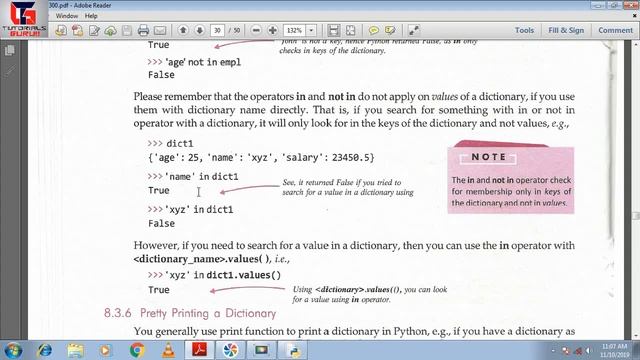Open the Tools pane
Viewport: 640px width, 360px height.
[x=524, y=30]
